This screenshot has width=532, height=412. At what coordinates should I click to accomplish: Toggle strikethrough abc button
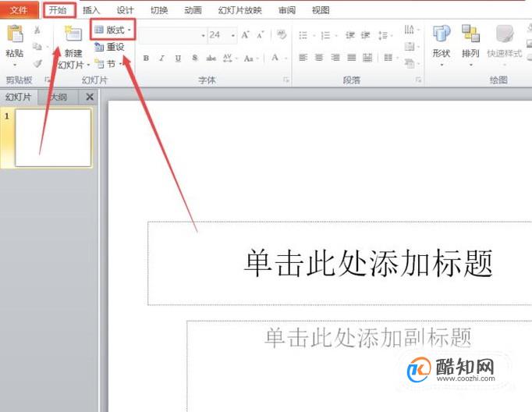pyautogui.click(x=211, y=59)
